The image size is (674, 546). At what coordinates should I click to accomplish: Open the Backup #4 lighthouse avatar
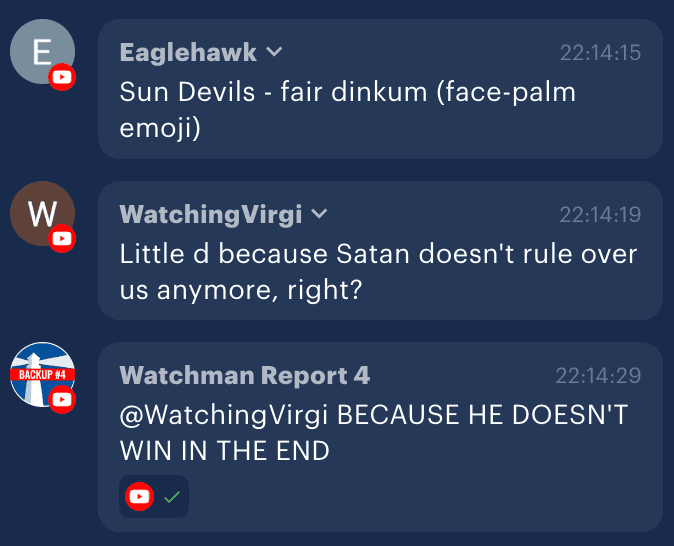click(42, 374)
